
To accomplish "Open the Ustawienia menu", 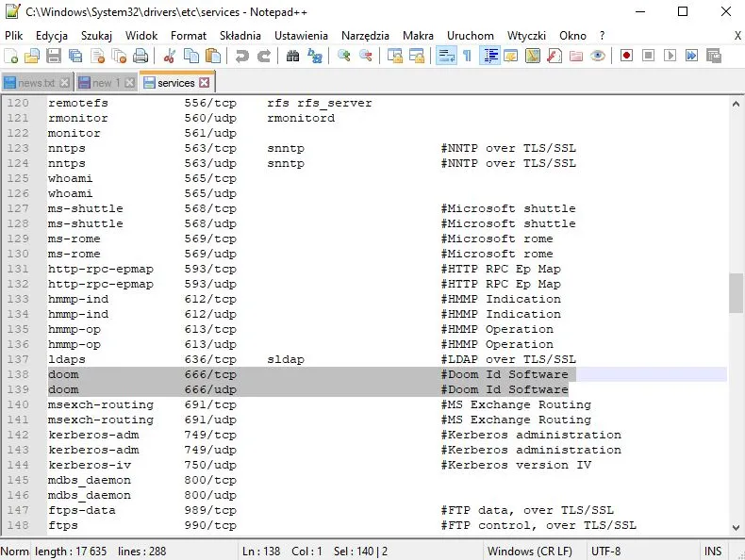I will pyautogui.click(x=301, y=35).
